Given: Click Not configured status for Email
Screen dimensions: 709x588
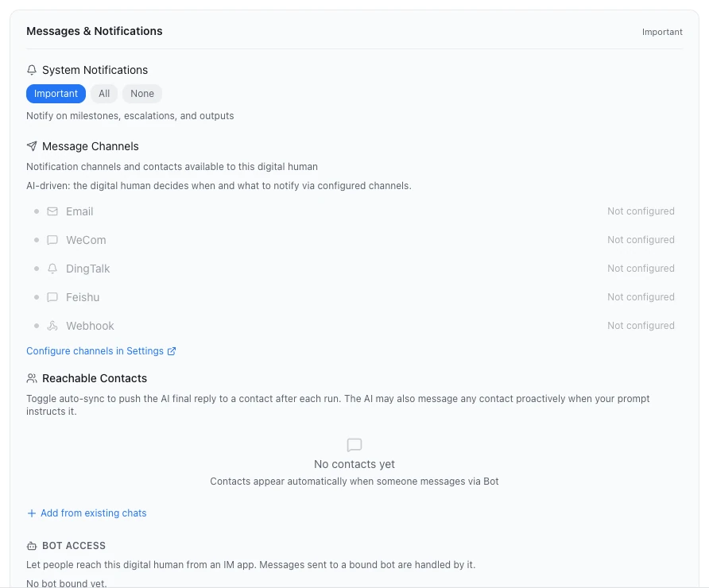Looking at the screenshot, I should pyautogui.click(x=641, y=211).
